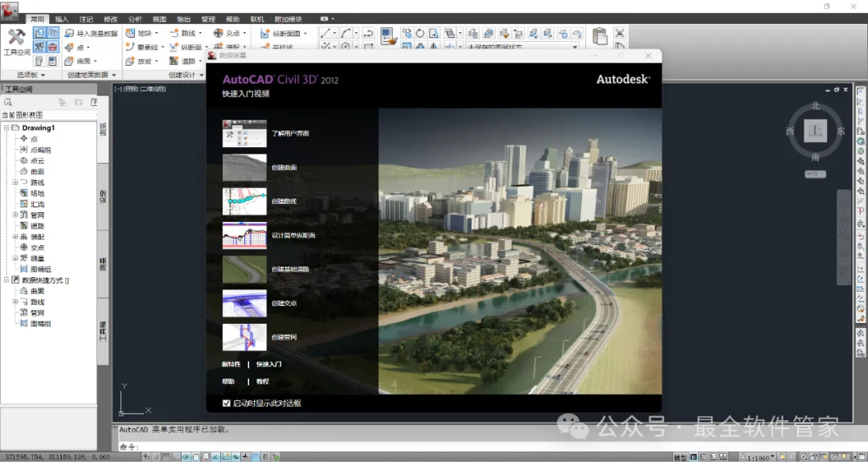The height and width of the screenshot is (462, 868).
Task: Click the Cut scissors icon in ribbon
Action: [620, 33]
